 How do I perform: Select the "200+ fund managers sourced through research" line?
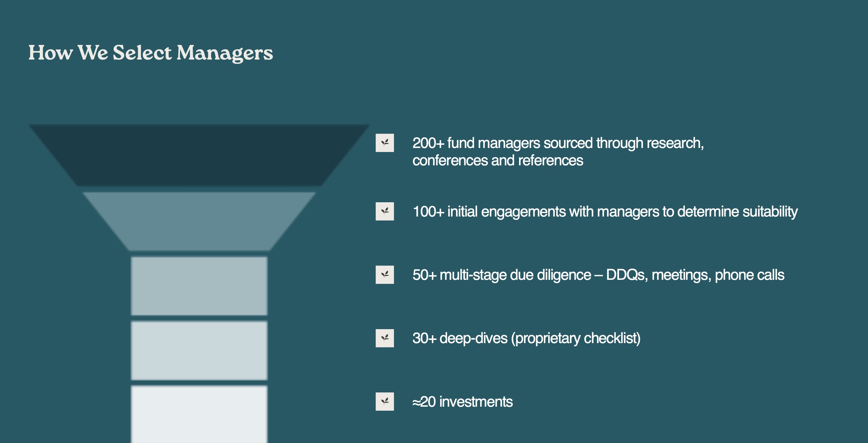[x=558, y=143]
